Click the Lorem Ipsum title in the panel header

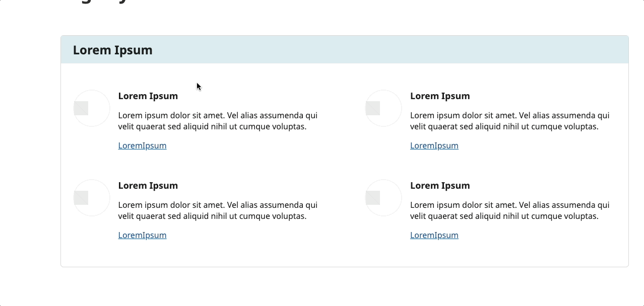(x=112, y=50)
